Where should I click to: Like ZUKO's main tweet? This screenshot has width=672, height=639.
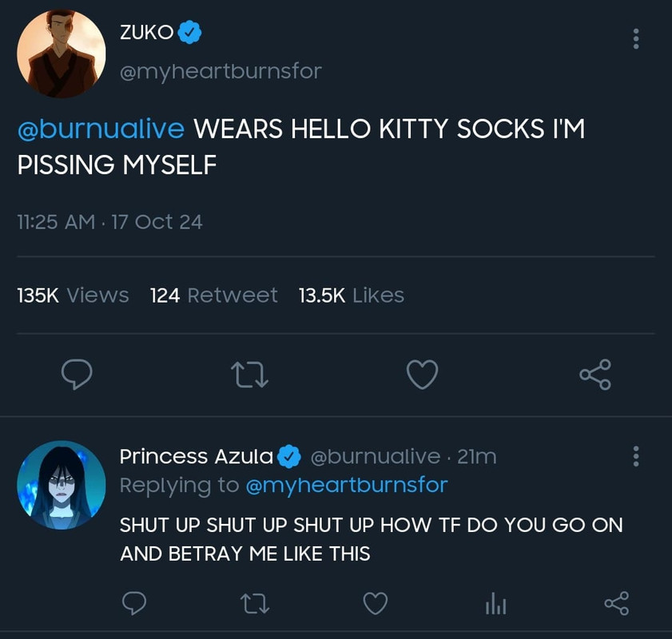click(x=422, y=374)
